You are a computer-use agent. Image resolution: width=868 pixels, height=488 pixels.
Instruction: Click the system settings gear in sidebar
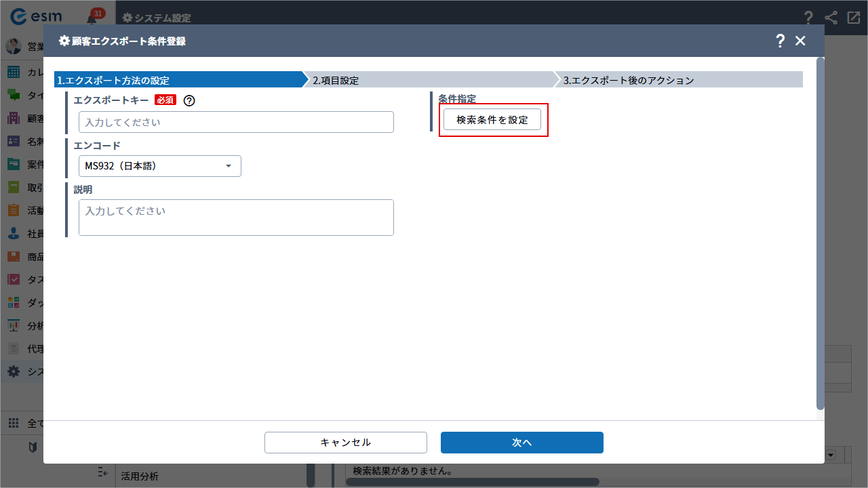point(14,371)
